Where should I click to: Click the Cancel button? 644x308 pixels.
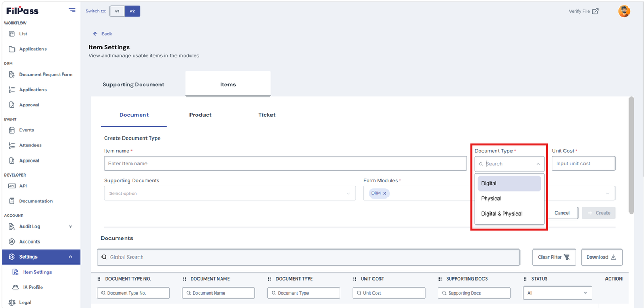point(562,213)
